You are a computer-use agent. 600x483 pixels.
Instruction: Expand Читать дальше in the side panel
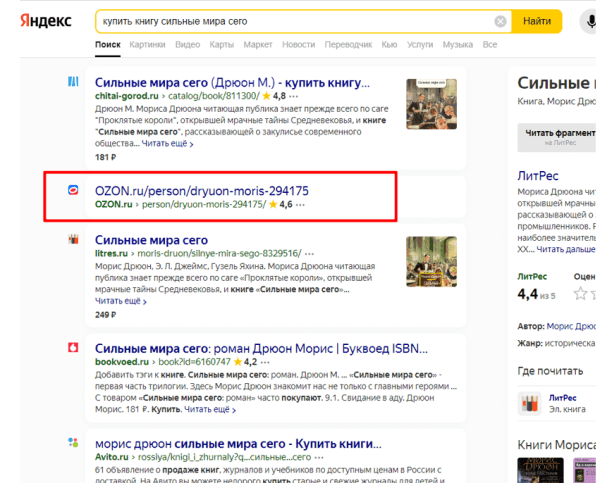coord(566,250)
